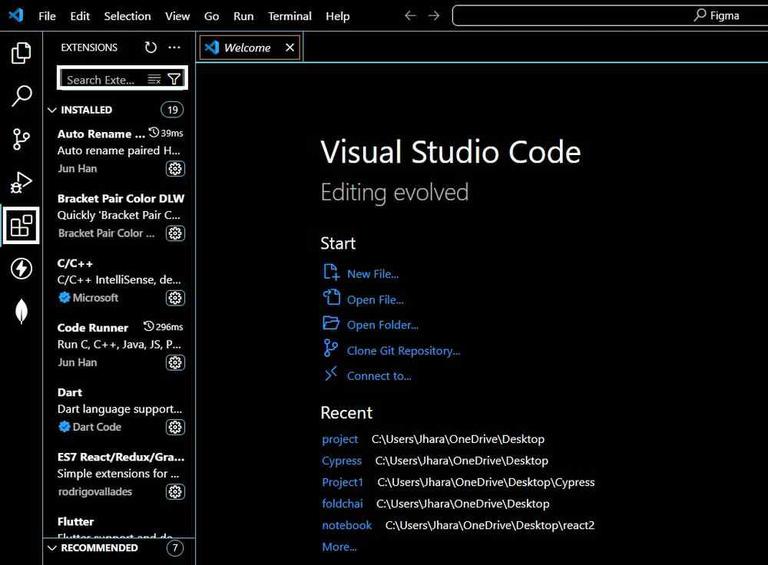Screen dimensions: 768x565
Task: Open the Run and Debug view
Action: (21, 182)
